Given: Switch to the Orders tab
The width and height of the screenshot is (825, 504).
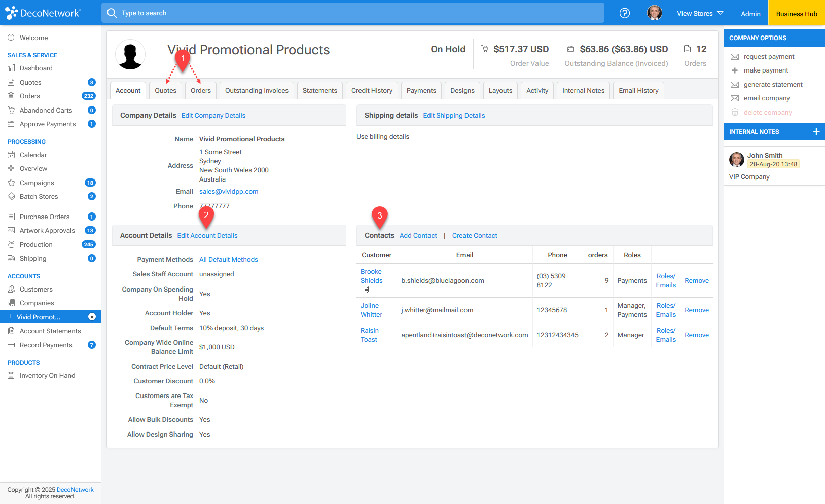Looking at the screenshot, I should (201, 90).
